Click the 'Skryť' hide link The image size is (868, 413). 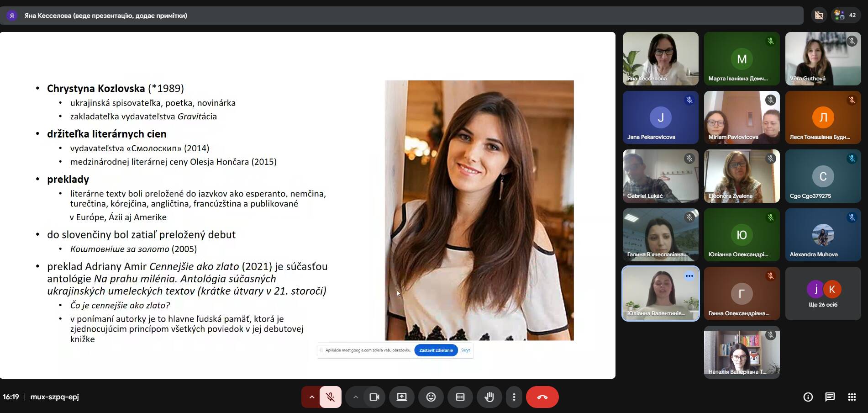(465, 350)
